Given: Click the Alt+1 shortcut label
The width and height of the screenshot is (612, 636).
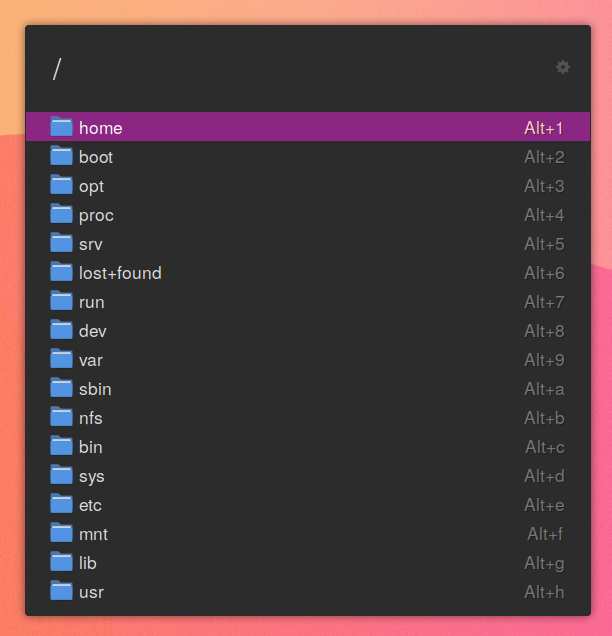Looking at the screenshot, I should [x=543, y=128].
